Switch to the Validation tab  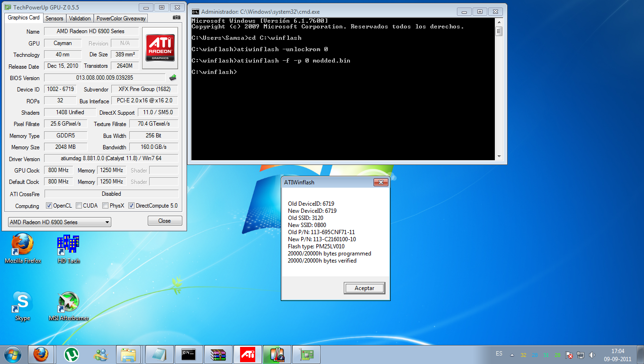(80, 18)
